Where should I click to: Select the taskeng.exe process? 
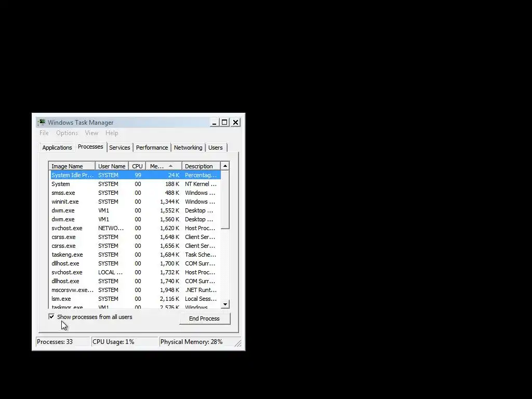pos(135,255)
